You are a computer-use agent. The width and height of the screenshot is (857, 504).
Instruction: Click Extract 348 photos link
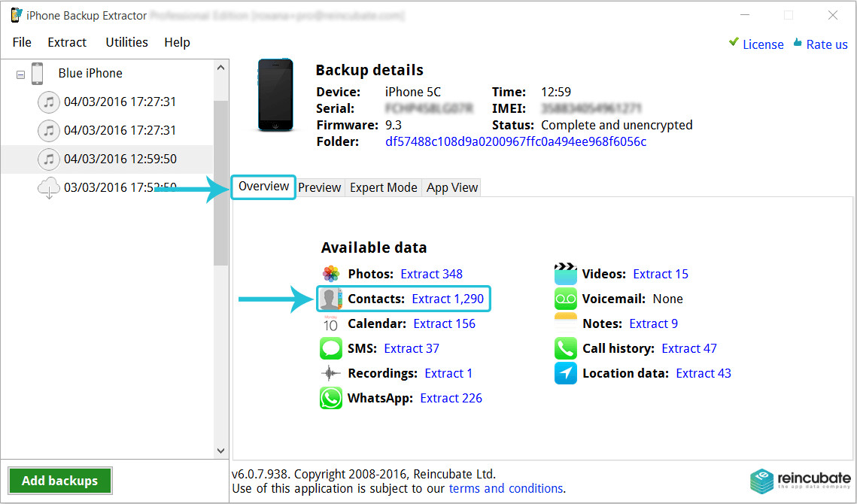tap(431, 274)
